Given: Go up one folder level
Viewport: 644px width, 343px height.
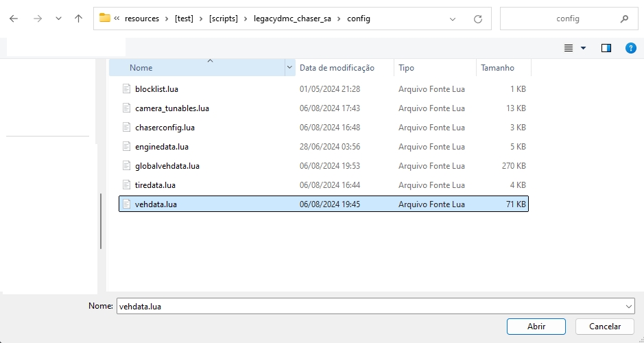Looking at the screenshot, I should tap(78, 19).
